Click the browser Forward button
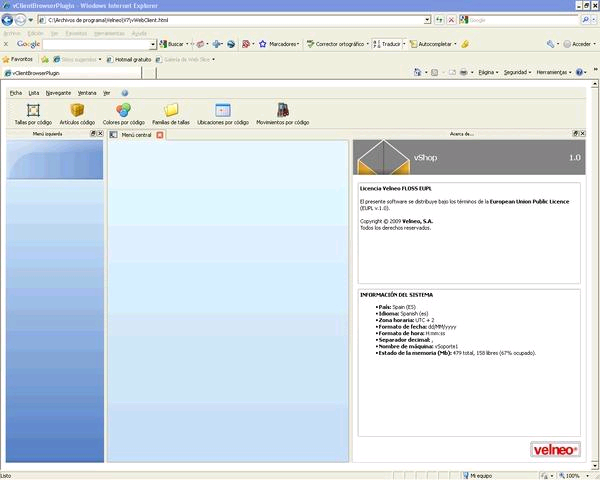The height and width of the screenshot is (480, 600). pos(20,20)
